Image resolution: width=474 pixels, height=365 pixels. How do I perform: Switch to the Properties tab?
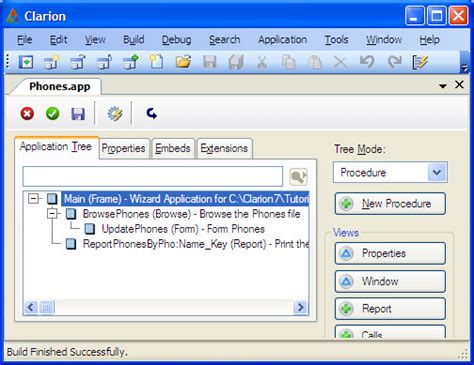(x=124, y=148)
